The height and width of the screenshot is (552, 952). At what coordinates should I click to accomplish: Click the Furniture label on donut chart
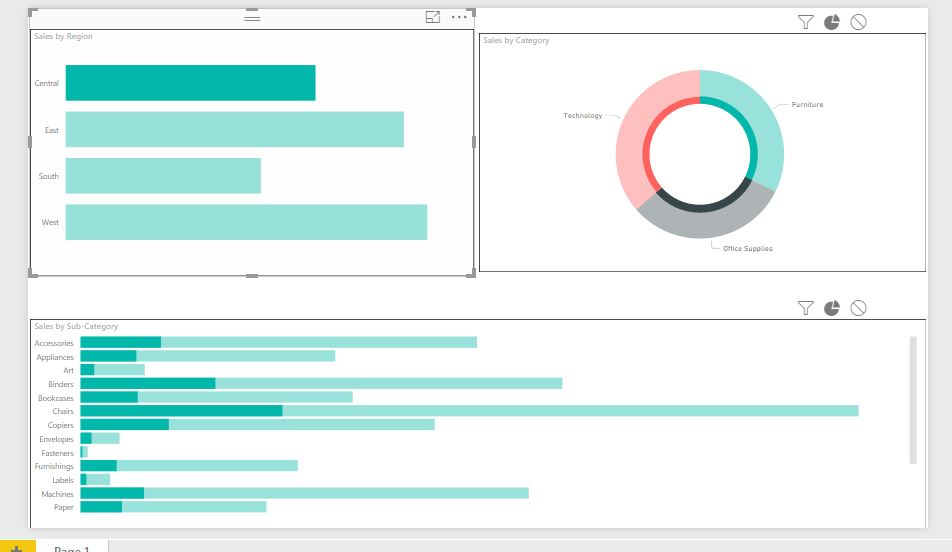808,104
